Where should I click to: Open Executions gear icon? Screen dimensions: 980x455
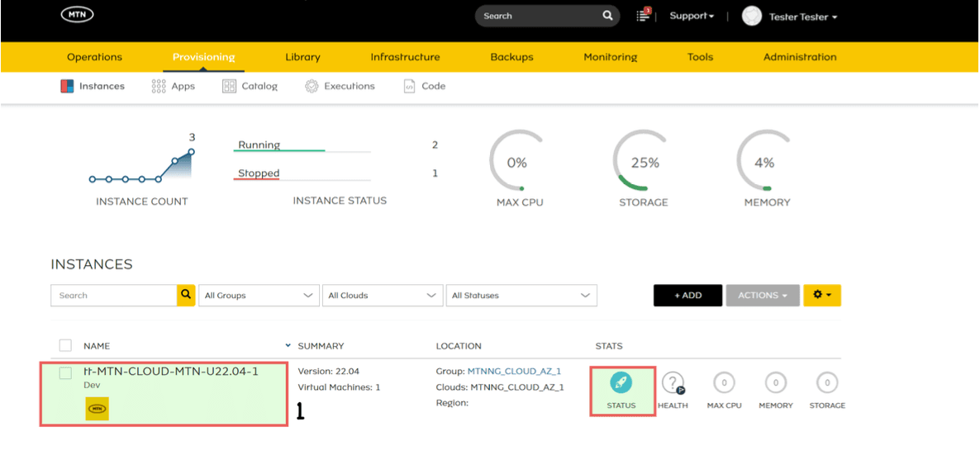[x=312, y=86]
